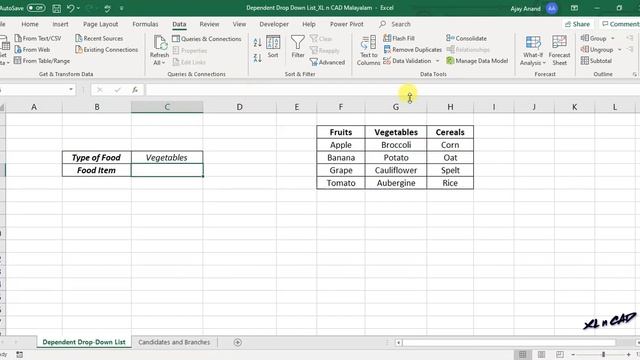Switch to Normal view
The height and width of the screenshot is (360, 640).
(x=522, y=354)
